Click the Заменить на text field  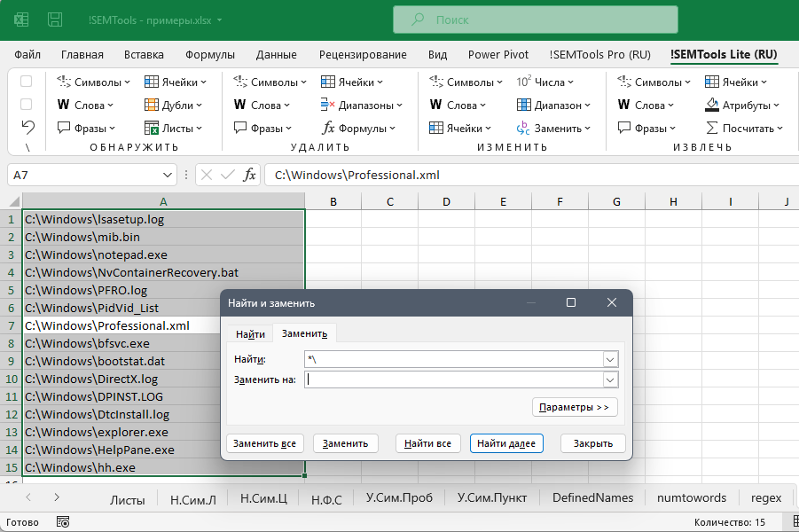[x=454, y=379]
